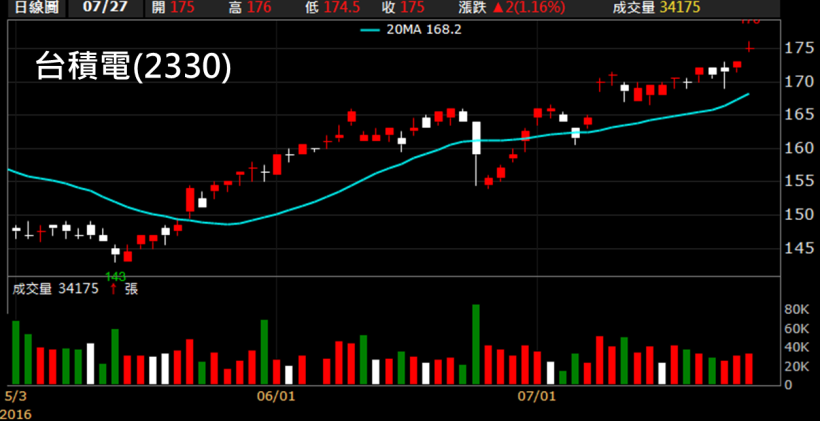Click the 06/01 date axis marker
The image size is (820, 421).
(278, 396)
